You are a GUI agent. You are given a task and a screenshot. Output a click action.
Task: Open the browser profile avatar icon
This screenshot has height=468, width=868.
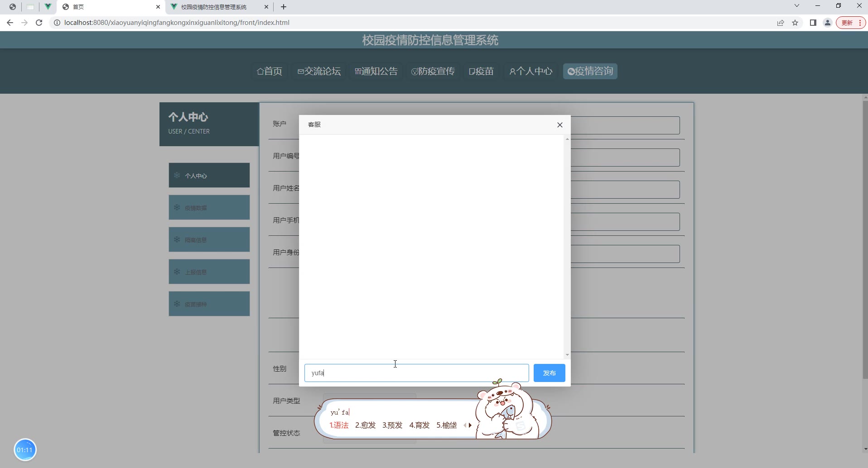tap(828, 23)
